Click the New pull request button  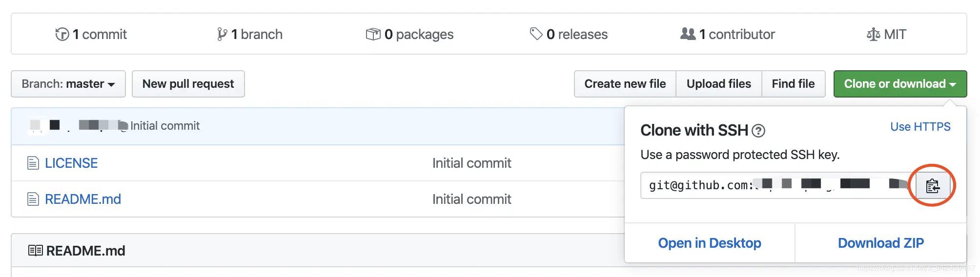point(188,84)
